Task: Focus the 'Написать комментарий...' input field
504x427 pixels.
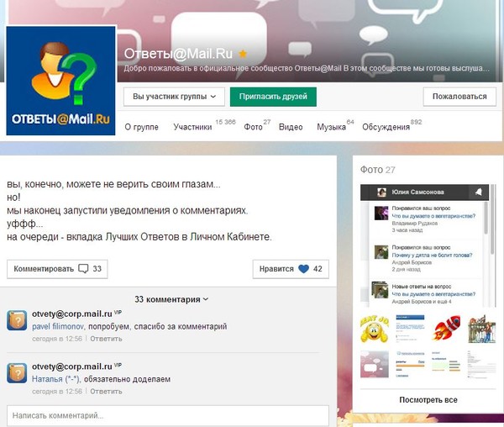Action: pos(168,415)
